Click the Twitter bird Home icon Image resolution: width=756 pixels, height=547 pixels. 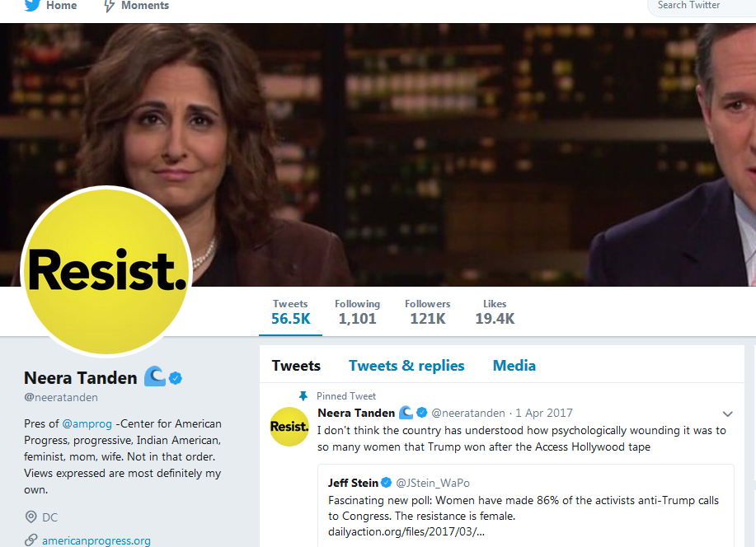[32, 5]
